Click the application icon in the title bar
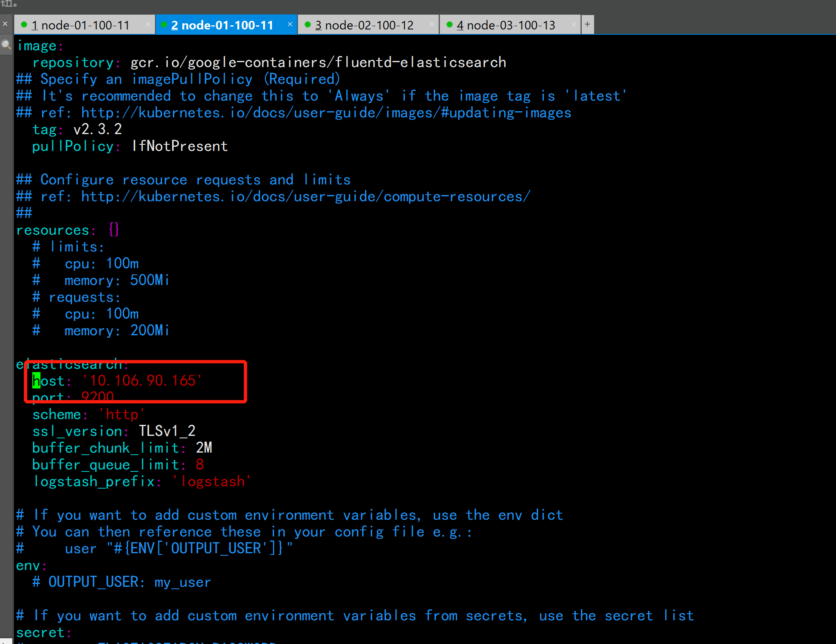836x644 pixels. coord(5,5)
